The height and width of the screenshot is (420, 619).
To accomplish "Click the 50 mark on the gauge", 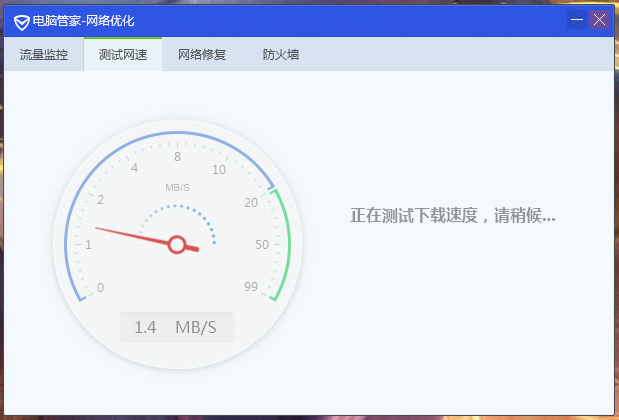I will [x=262, y=244].
